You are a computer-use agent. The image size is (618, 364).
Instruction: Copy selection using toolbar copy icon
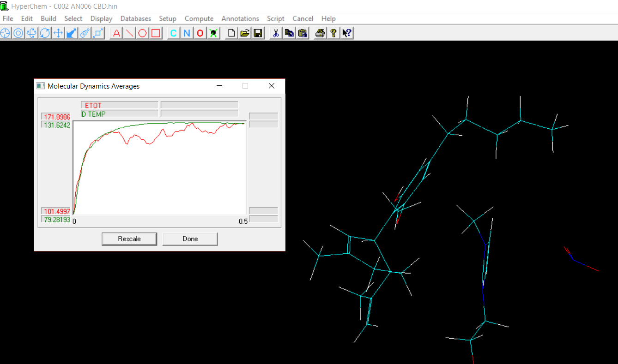289,33
